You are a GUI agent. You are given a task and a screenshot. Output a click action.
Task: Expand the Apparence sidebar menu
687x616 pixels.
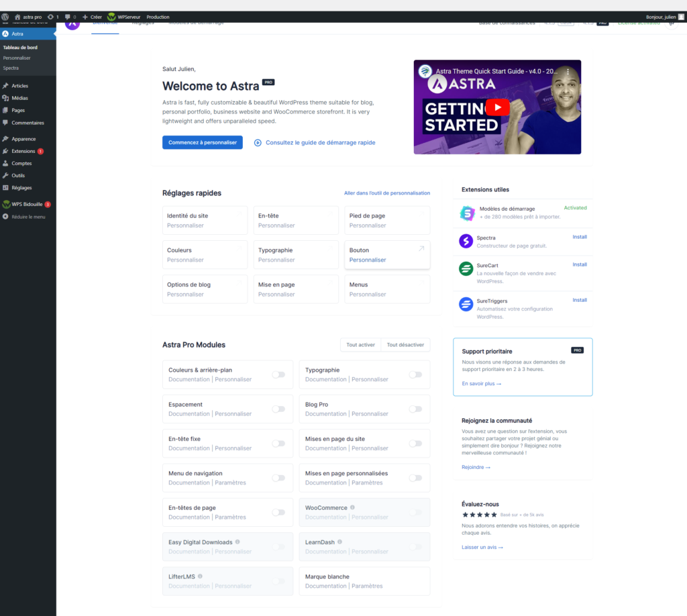coord(23,139)
